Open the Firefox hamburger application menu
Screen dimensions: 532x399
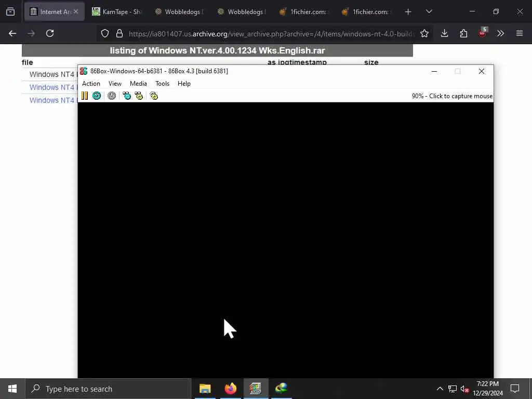click(520, 33)
